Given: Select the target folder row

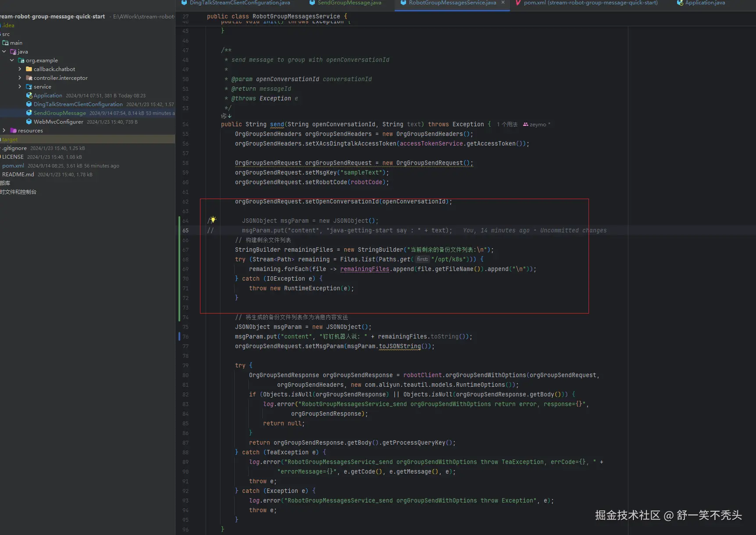Looking at the screenshot, I should [88, 139].
